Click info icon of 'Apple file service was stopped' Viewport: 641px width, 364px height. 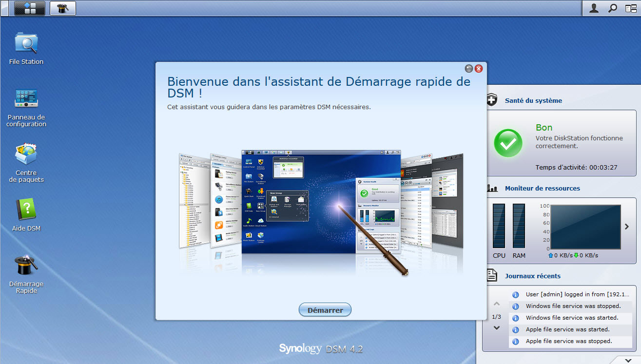click(515, 342)
